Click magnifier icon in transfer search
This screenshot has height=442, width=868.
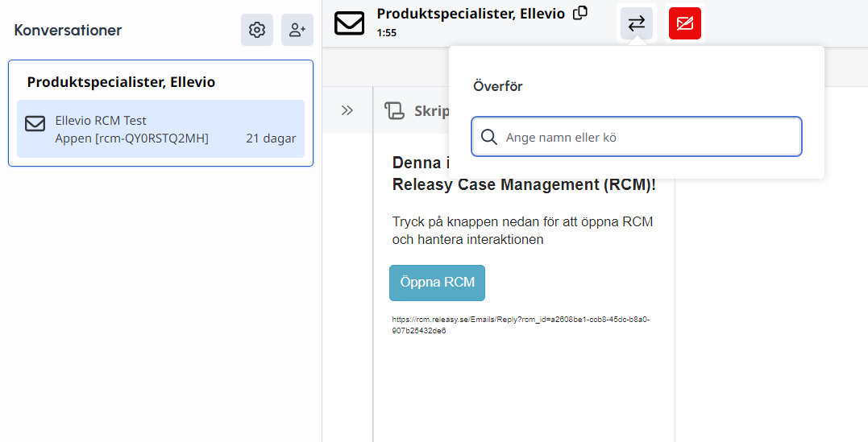click(488, 137)
